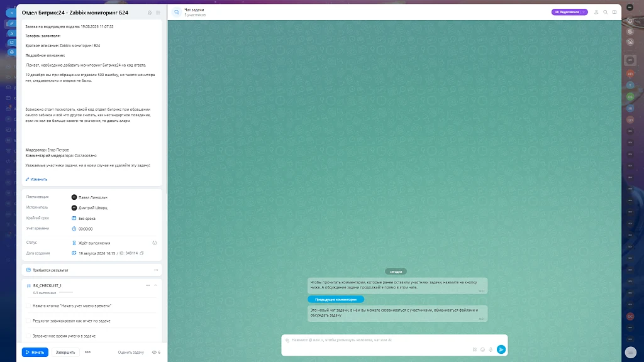Click the three-dots tile in right rail
The height and width of the screenshot is (362, 644).
[630, 60]
